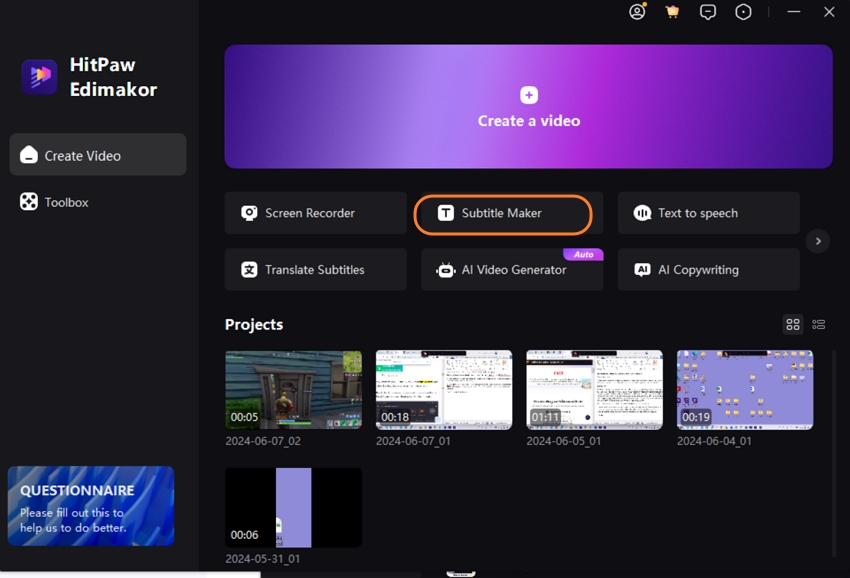The width and height of the screenshot is (850, 578).
Task: Enable grid view for Projects
Action: pyautogui.click(x=793, y=324)
